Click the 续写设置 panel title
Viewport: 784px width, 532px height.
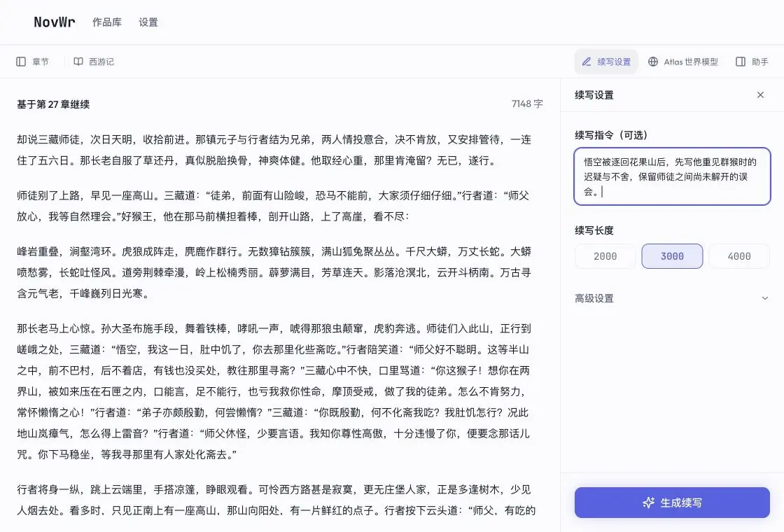(x=594, y=95)
